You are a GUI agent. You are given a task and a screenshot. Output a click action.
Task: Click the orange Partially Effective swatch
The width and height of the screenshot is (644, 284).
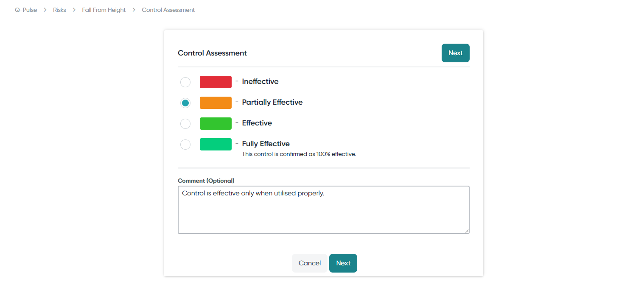(x=216, y=103)
